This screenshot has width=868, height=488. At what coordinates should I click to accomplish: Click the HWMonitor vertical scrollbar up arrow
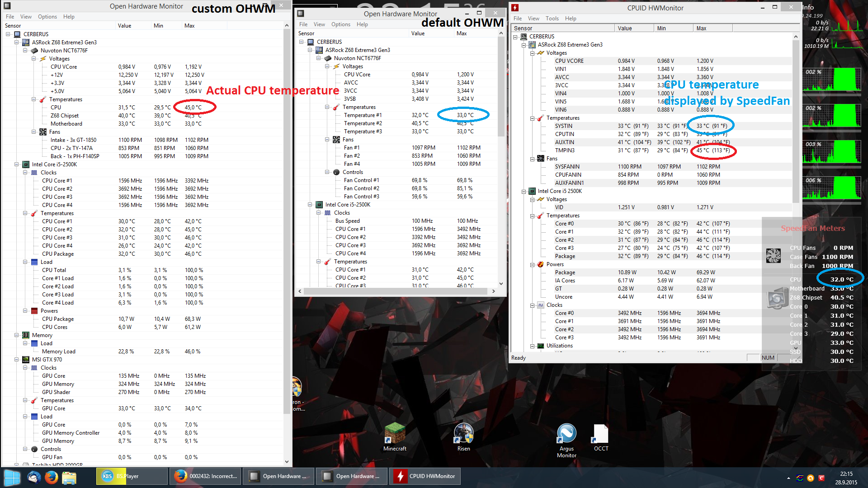click(x=796, y=37)
